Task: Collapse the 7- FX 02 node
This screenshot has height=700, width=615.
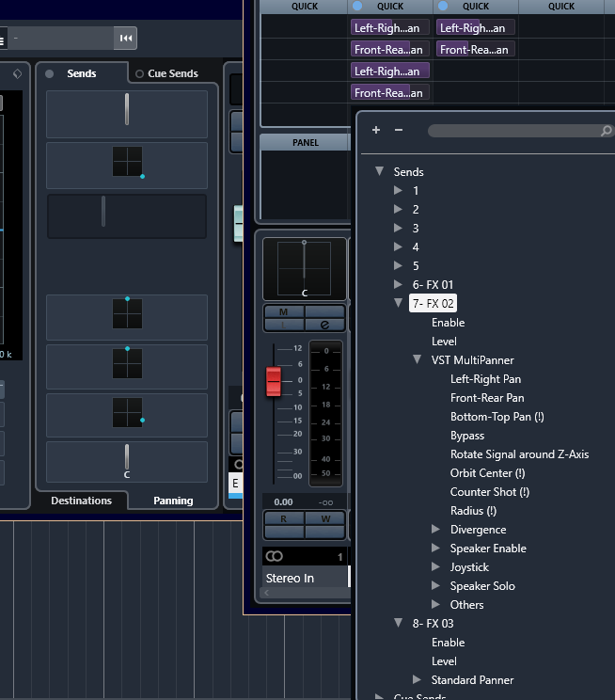Action: (x=399, y=303)
